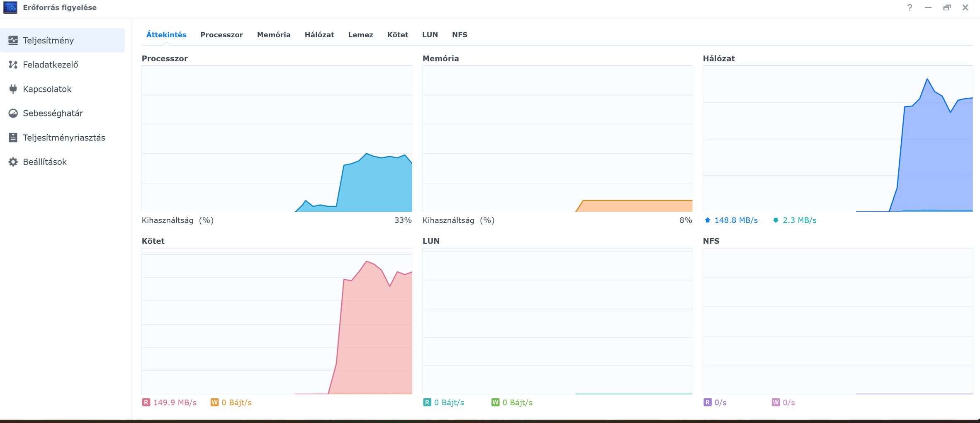
Task: Click the LUN write W badge
Action: coord(495,402)
